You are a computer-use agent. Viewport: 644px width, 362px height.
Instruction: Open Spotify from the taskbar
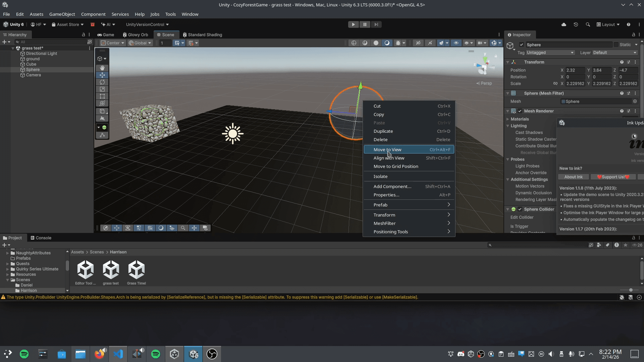[x=24, y=354]
